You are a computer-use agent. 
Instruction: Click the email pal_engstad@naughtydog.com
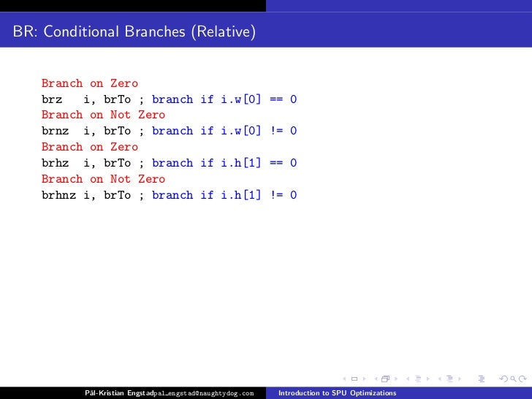pos(204,394)
